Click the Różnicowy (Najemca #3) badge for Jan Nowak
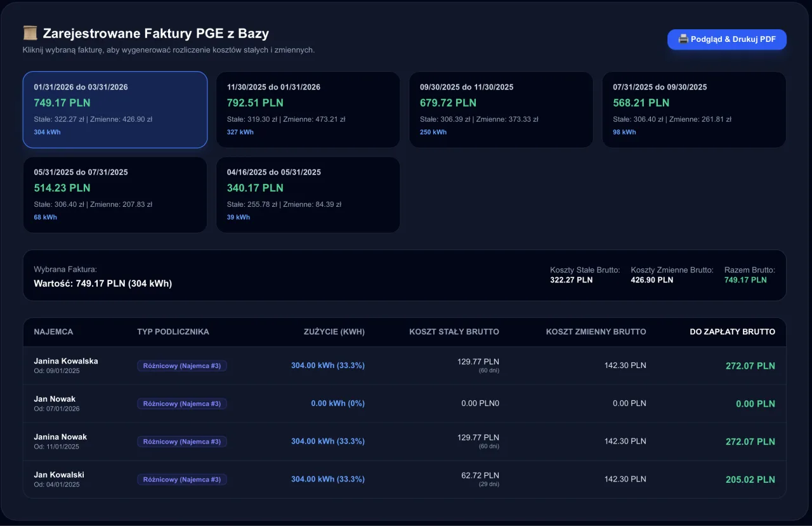 [x=182, y=404]
